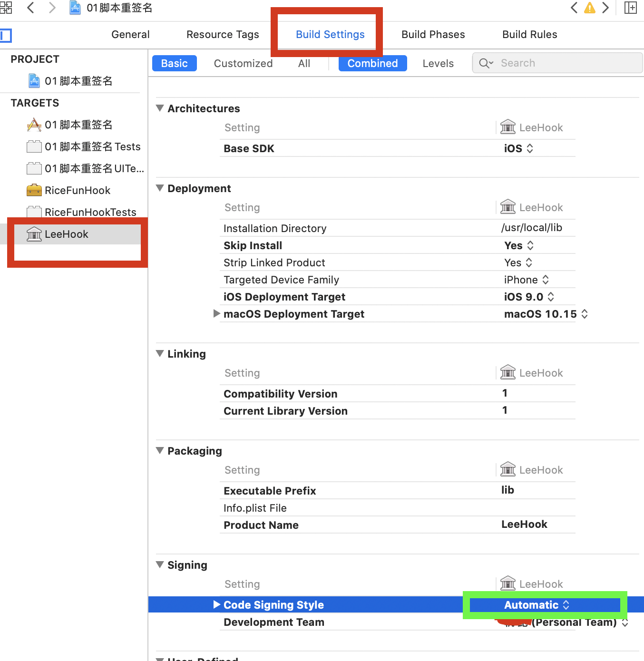This screenshot has width=644, height=661.
Task: Switch to Levels view
Action: coord(438,63)
